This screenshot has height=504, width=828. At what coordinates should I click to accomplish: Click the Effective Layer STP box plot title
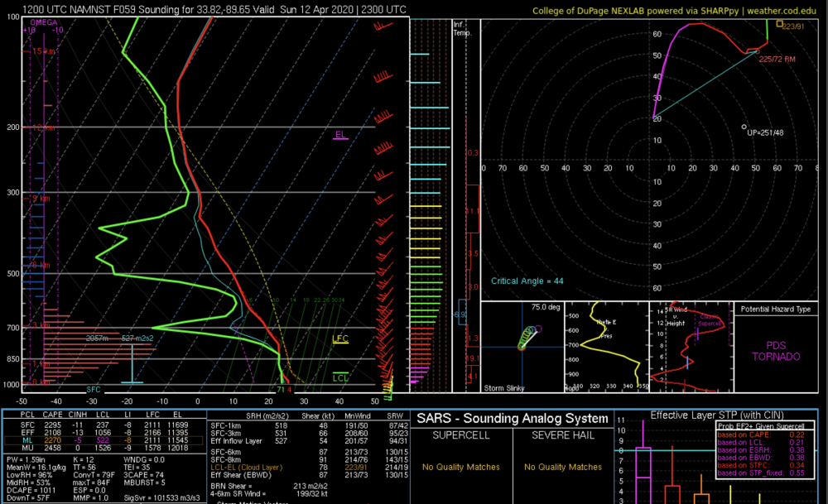(720, 415)
